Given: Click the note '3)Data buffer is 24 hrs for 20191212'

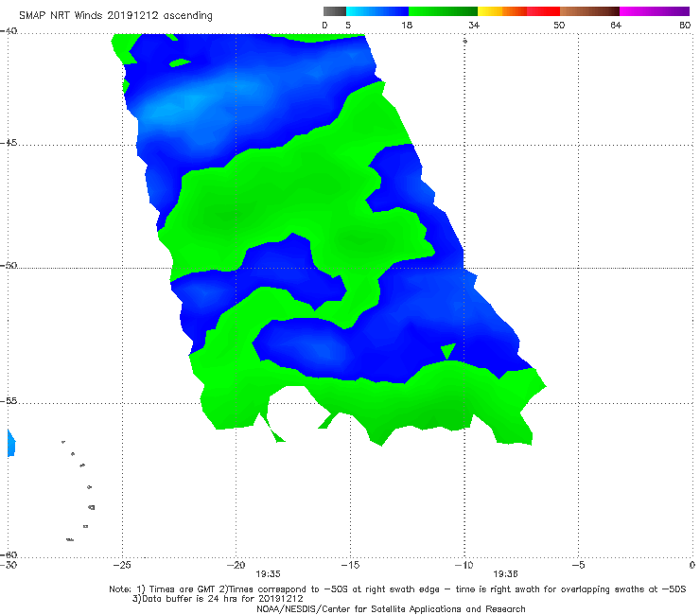Looking at the screenshot, I should (218, 599).
